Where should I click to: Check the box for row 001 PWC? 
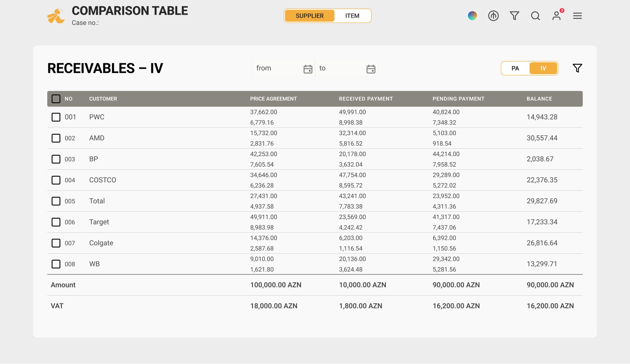(x=56, y=117)
